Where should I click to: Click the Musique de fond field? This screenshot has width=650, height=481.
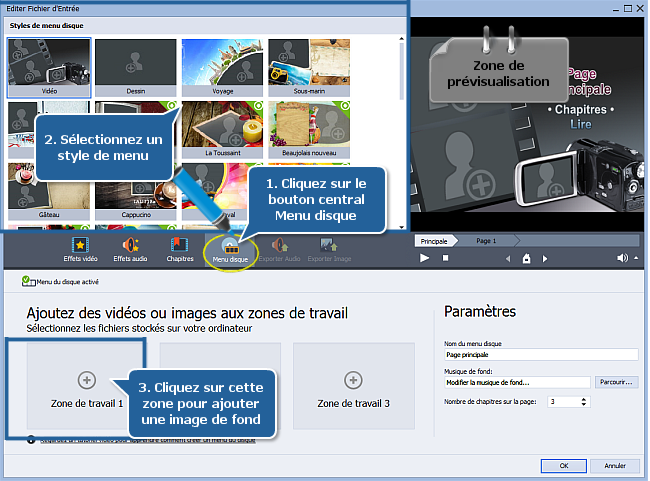(x=517, y=382)
